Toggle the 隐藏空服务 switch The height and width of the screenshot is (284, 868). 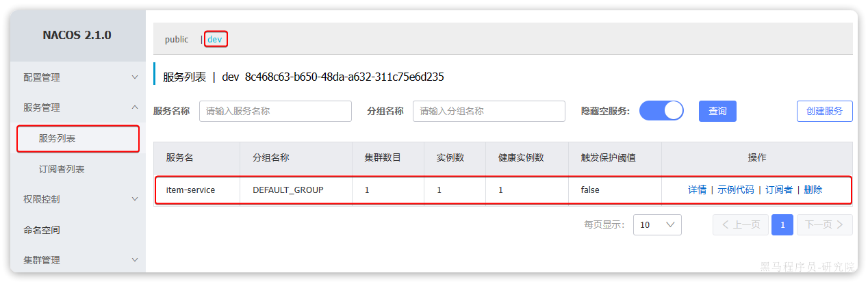click(x=661, y=111)
